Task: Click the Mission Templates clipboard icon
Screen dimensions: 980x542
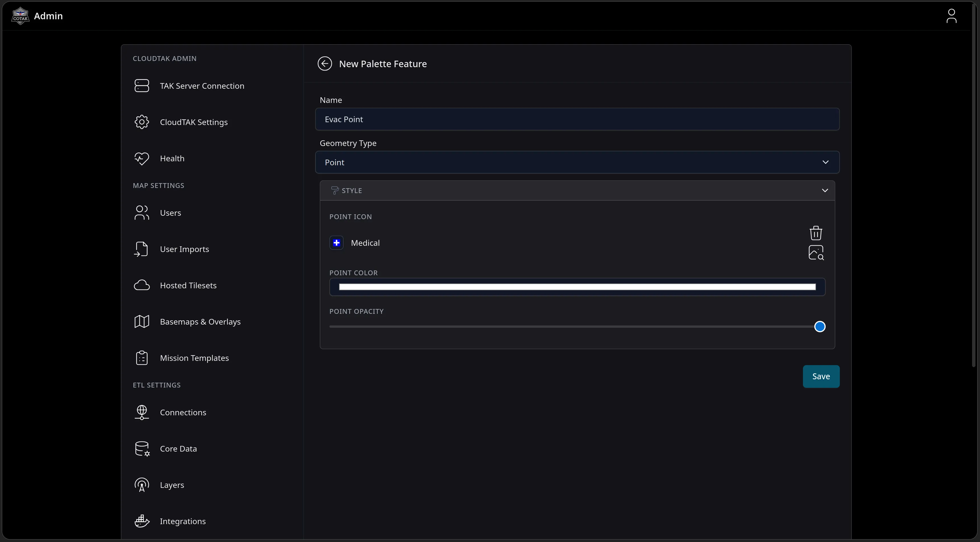Action: click(x=142, y=358)
